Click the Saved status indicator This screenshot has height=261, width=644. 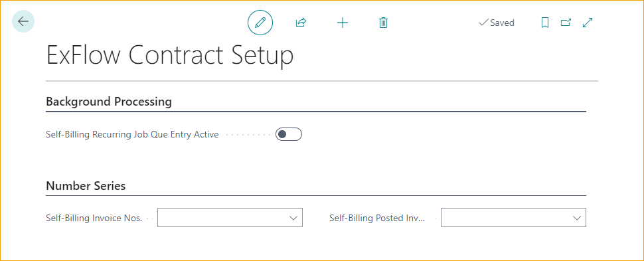[497, 23]
